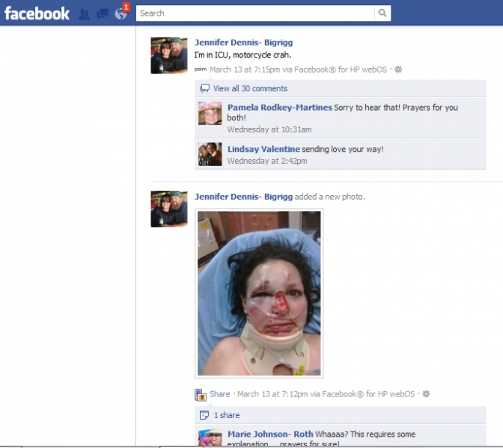503x448 pixels.
Task: Click the Facebook logo
Action: coord(37,13)
